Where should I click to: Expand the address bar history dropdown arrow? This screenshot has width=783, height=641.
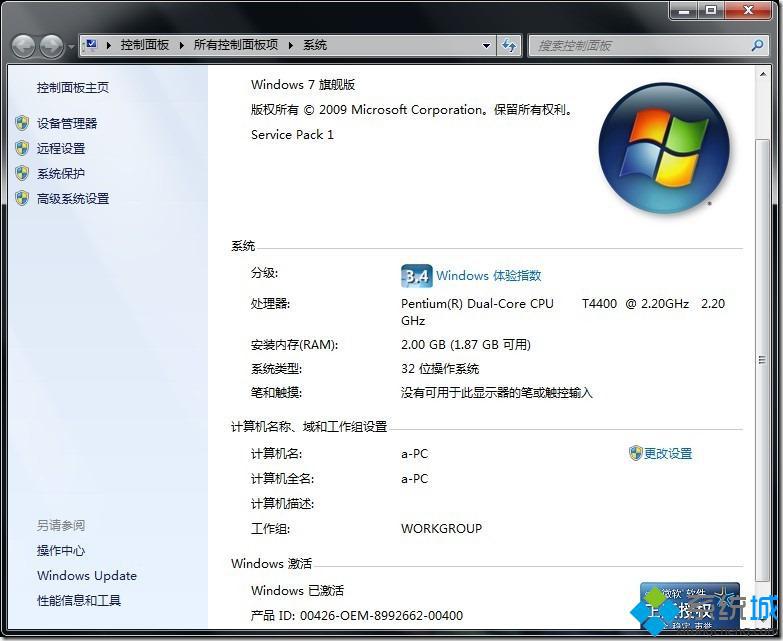(486, 45)
